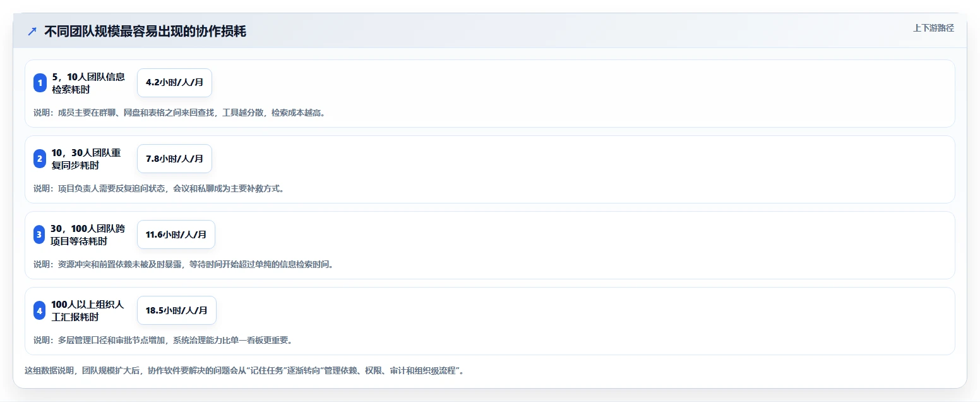Click the 上下游路径 label in the header
This screenshot has width=980, height=402.
click(933, 28)
